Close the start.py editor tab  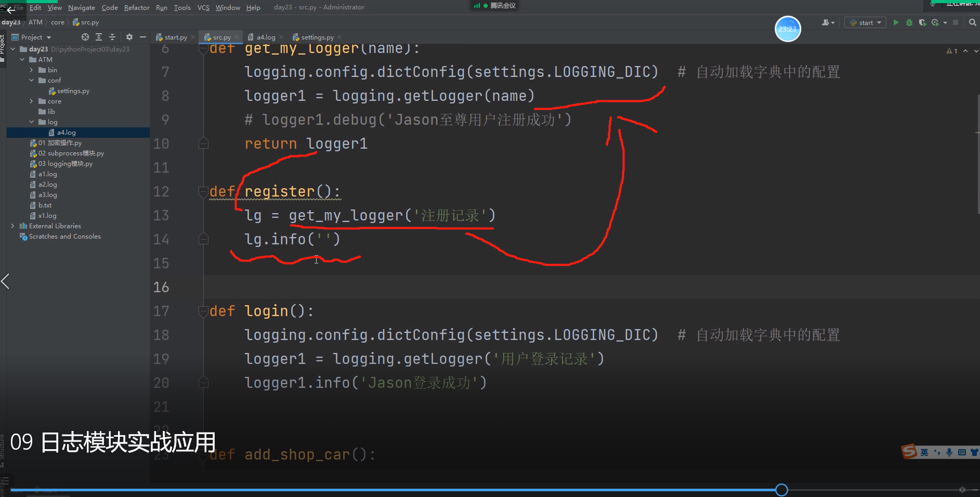(x=193, y=37)
